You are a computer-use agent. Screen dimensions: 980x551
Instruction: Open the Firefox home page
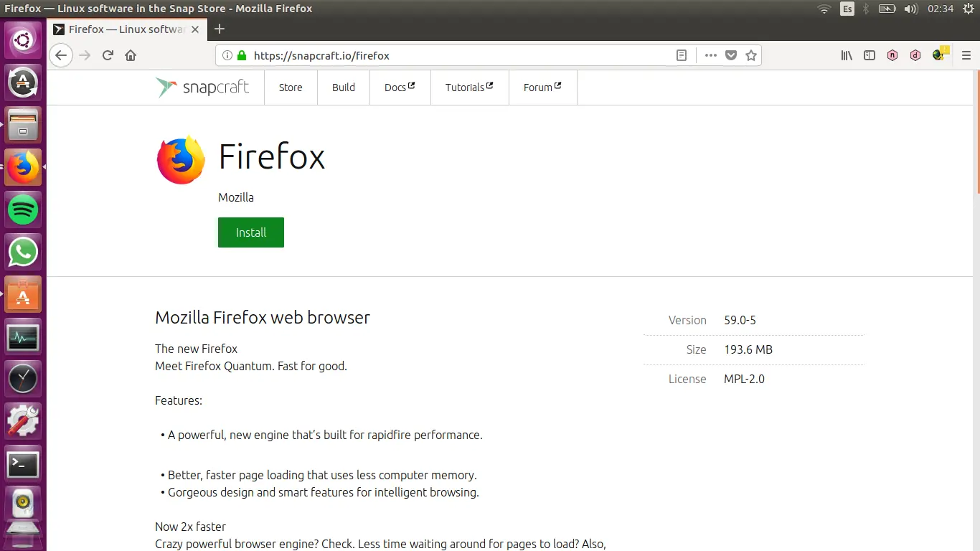coord(131,55)
